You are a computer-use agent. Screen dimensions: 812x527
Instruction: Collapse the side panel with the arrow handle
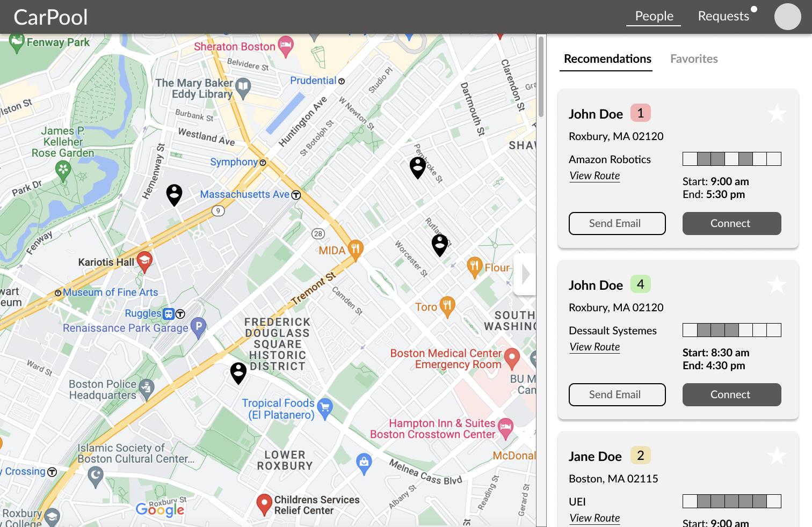525,274
